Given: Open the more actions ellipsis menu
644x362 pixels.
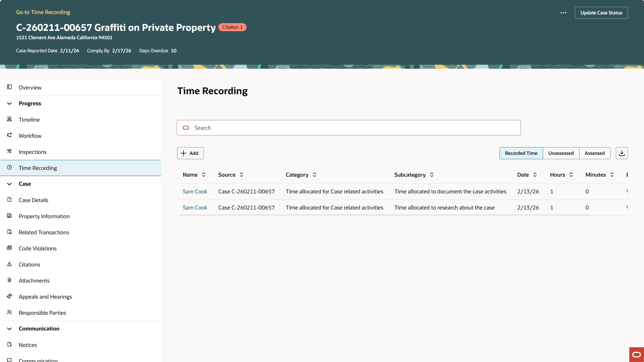Looking at the screenshot, I should 563,13.
